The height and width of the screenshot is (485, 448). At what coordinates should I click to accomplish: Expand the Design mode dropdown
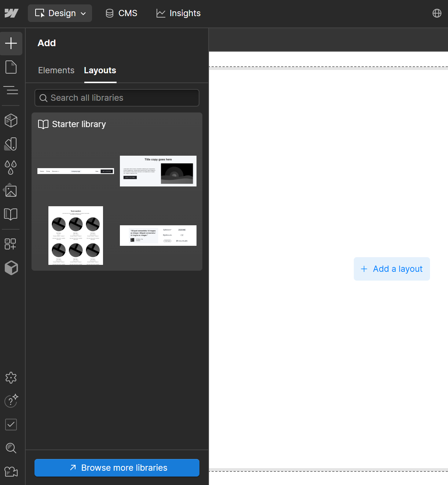point(60,13)
